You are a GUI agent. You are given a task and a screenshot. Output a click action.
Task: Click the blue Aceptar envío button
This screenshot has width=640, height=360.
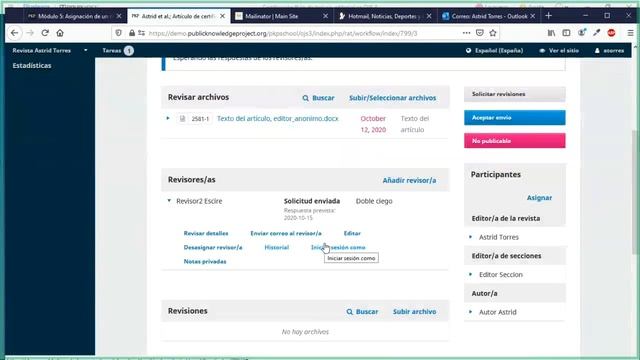click(x=515, y=118)
